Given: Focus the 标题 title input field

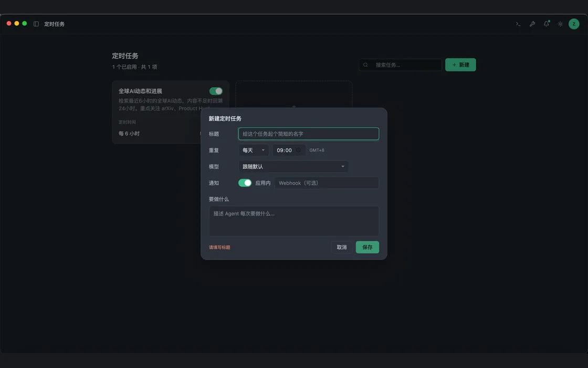Looking at the screenshot, I should [309, 134].
